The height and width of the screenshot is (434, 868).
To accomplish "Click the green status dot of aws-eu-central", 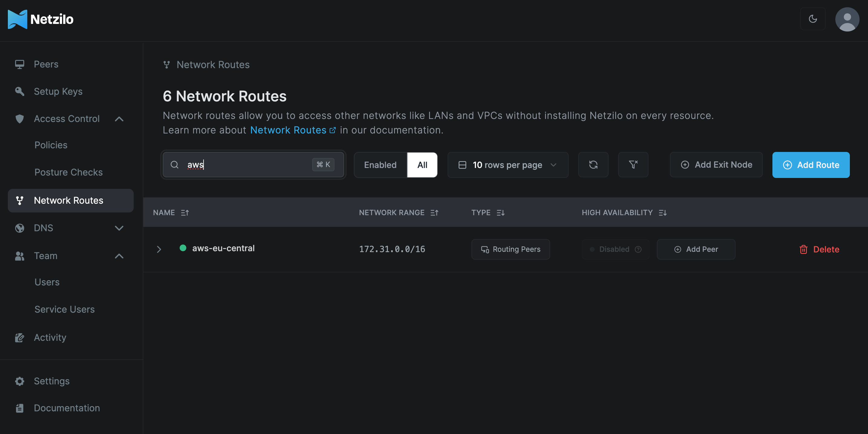I will pyautogui.click(x=183, y=248).
